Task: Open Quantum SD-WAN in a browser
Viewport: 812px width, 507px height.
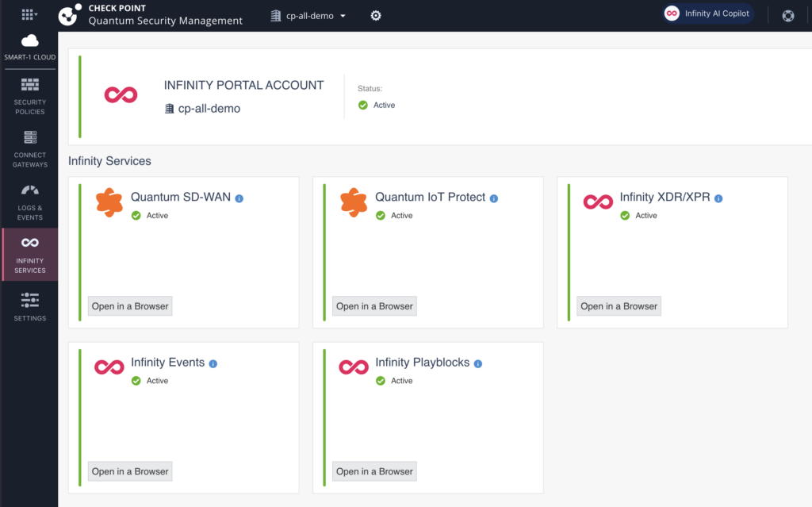Action: [x=129, y=305]
